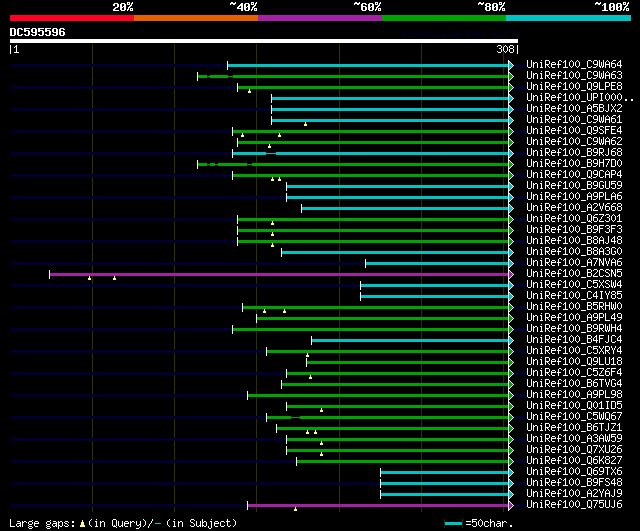Click the yellow gap marker under UniRef100_Q6Z301 bar
This screenshot has height=531, width=640.
click(x=273, y=223)
